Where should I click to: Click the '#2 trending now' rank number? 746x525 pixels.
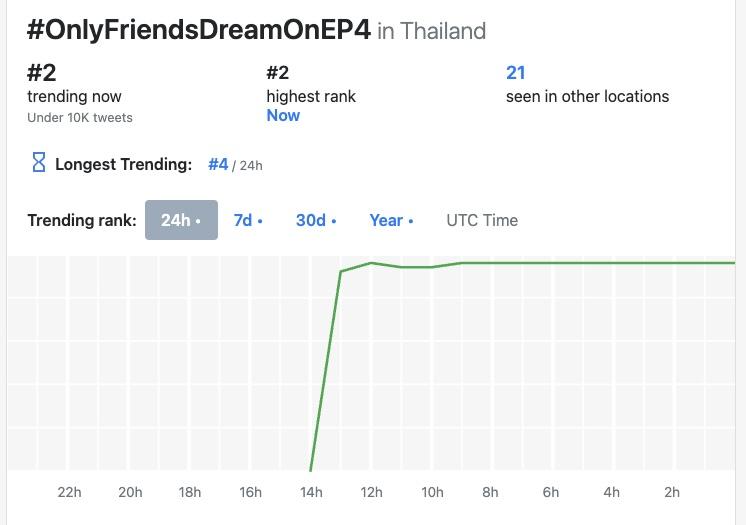pyautogui.click(x=41, y=72)
